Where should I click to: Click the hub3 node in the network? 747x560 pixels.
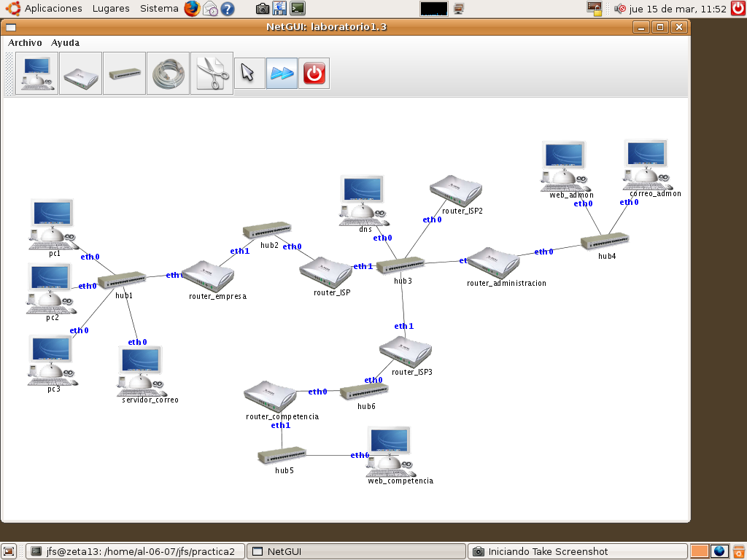(x=400, y=265)
